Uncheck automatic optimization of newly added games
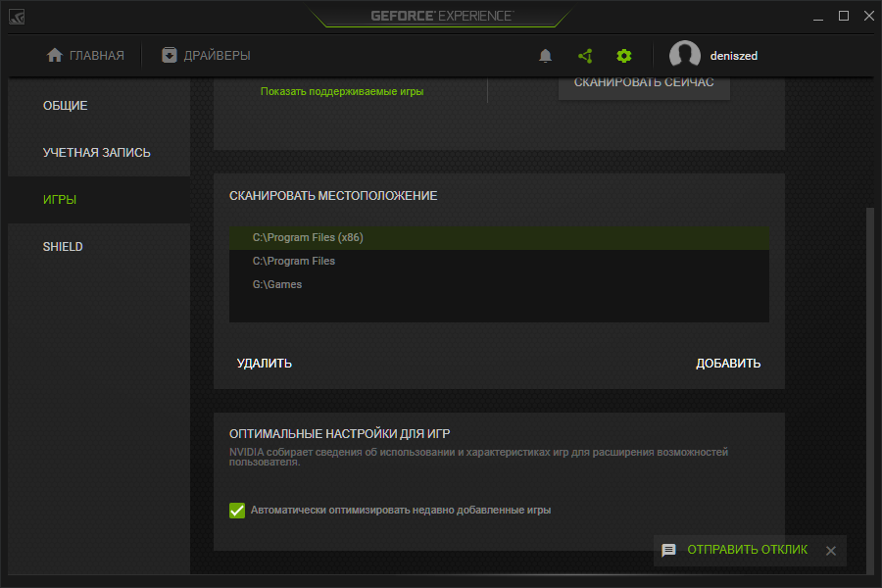 tap(236, 511)
